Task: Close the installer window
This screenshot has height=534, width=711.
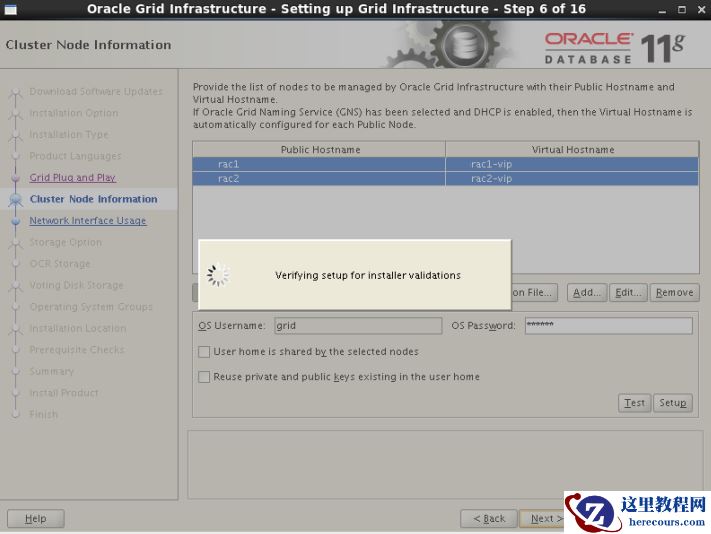Action: tap(701, 10)
